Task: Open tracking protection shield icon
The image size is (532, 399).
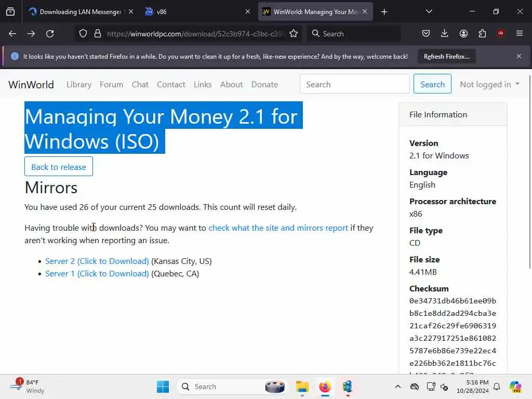Action: tap(83, 34)
